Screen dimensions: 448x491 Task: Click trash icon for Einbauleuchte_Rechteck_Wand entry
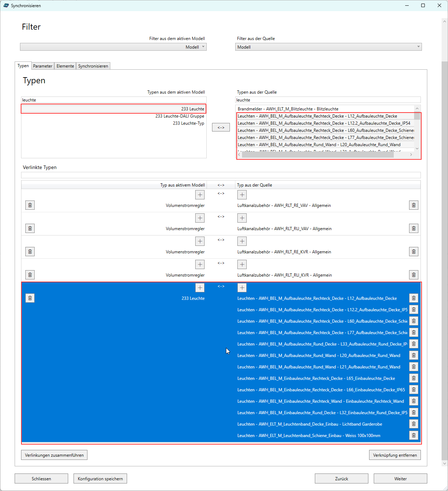pyautogui.click(x=413, y=401)
